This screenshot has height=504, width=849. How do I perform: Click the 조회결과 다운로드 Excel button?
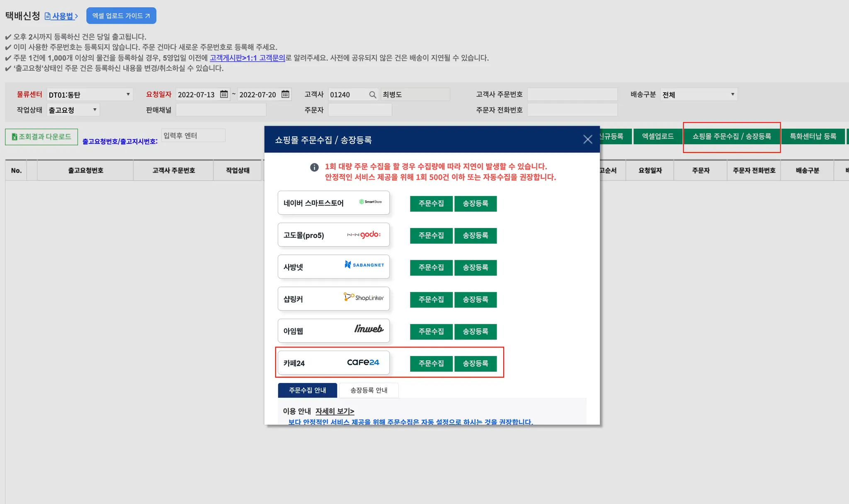point(41,137)
